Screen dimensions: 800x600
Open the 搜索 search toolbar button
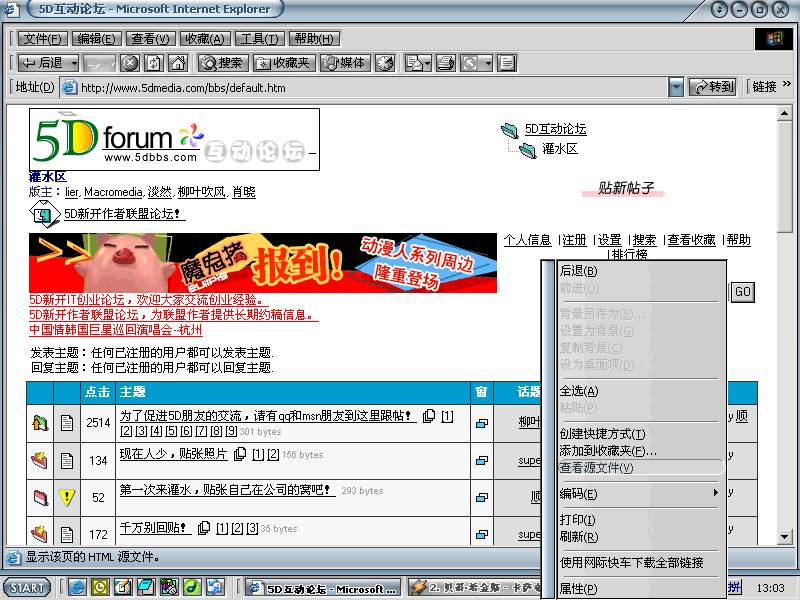[221, 63]
